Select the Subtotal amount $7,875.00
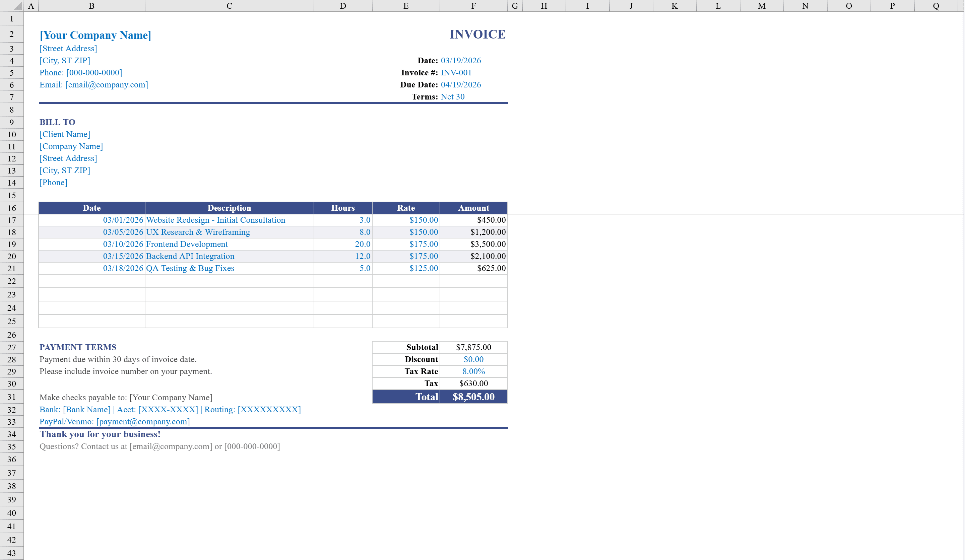Viewport: 965px width, 560px height. 474,347
